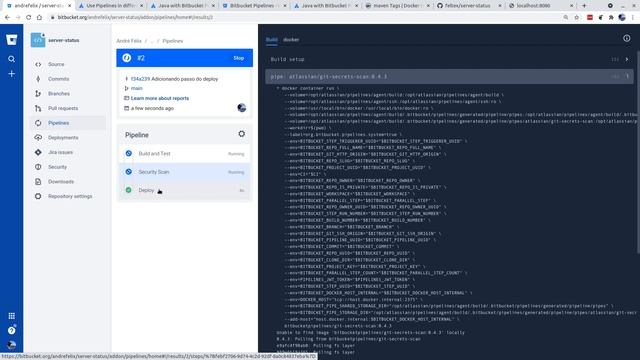Open the app switcher grid icon
640x360 pixels.
point(11,316)
